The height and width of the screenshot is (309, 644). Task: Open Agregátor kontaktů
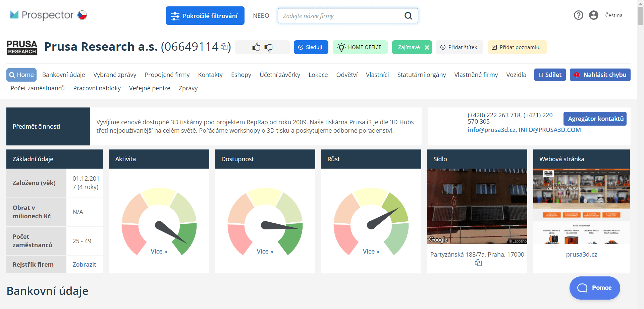tap(595, 119)
